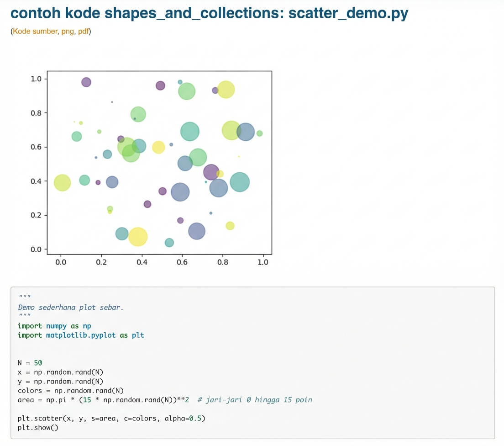Open the Kode sumber link
504x446 pixels.
(35, 32)
